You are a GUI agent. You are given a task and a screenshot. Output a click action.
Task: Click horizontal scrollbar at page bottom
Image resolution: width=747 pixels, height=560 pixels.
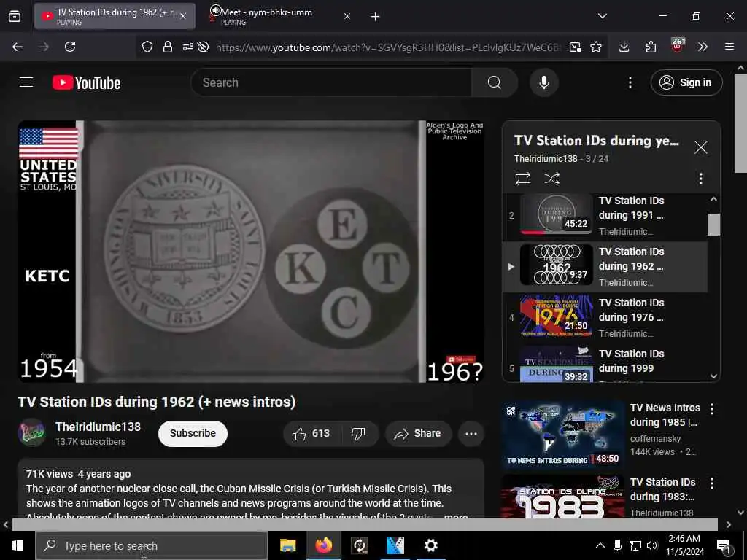pos(365,525)
